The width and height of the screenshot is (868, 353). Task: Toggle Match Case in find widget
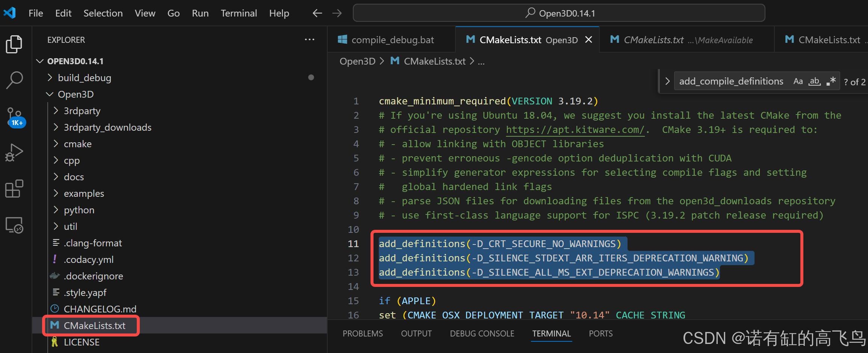(798, 81)
